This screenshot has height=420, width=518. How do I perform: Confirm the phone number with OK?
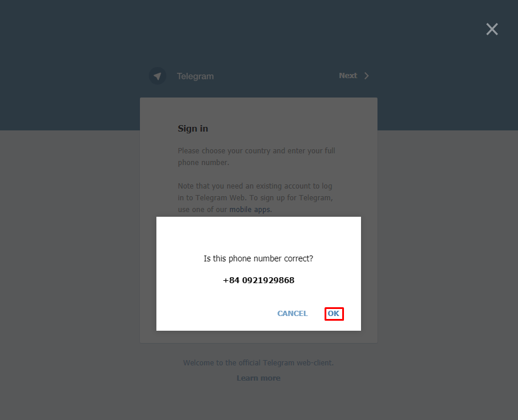coord(334,314)
